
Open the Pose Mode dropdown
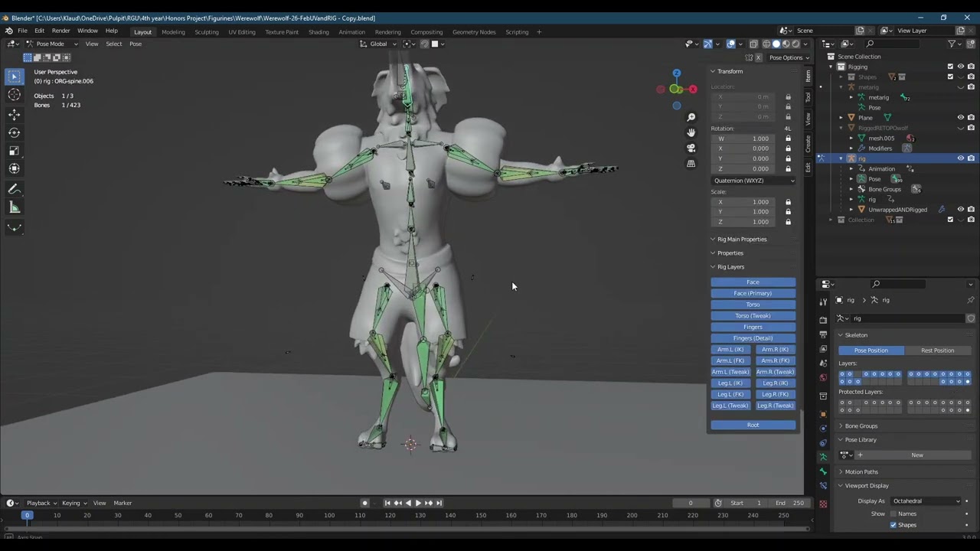53,44
